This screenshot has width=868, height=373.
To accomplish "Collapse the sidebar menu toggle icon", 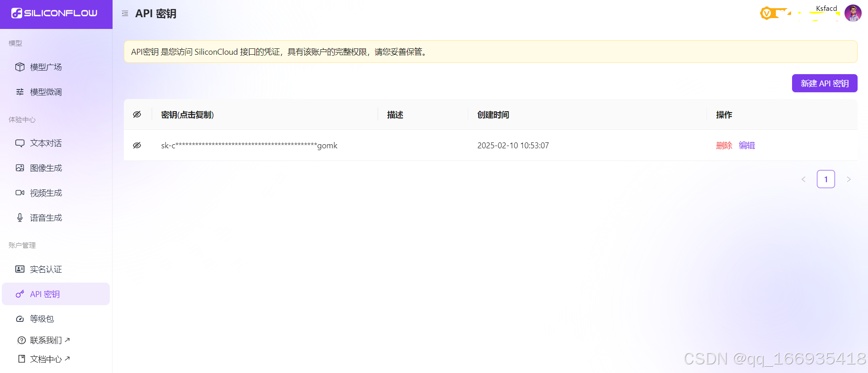I will click(125, 14).
